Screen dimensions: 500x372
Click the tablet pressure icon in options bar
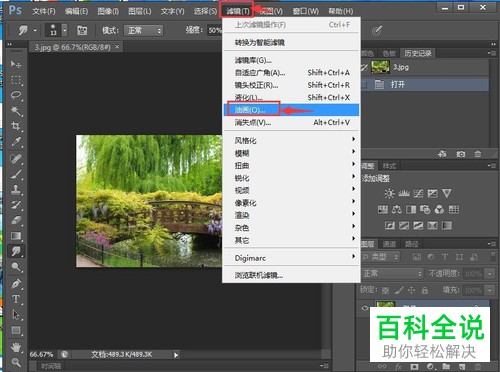point(377,31)
